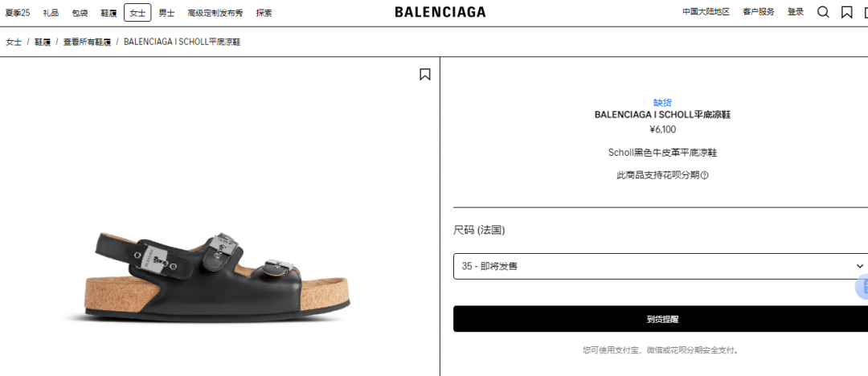Expand the size 35 dropdown
Screen dimensions: 868x376
click(661, 267)
